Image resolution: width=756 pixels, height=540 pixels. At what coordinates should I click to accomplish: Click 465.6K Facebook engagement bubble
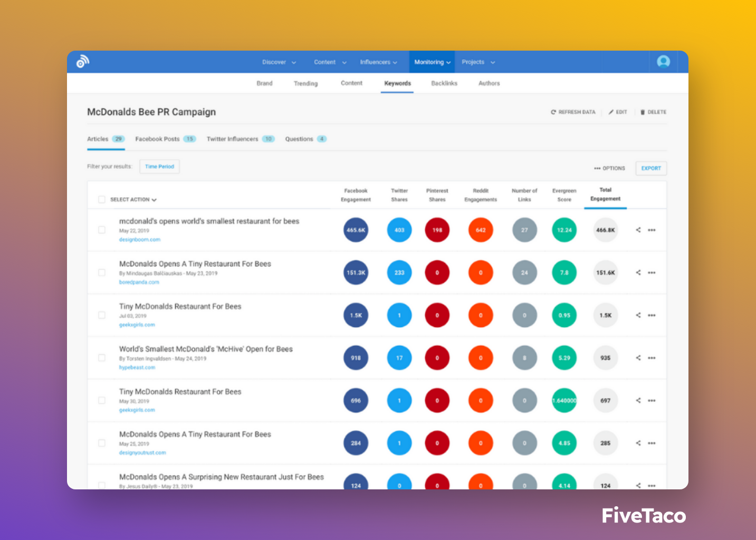[x=356, y=230]
